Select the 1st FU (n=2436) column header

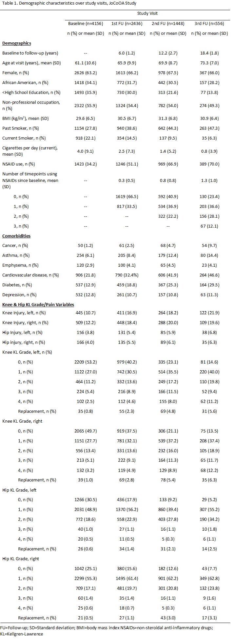click(x=127, y=24)
